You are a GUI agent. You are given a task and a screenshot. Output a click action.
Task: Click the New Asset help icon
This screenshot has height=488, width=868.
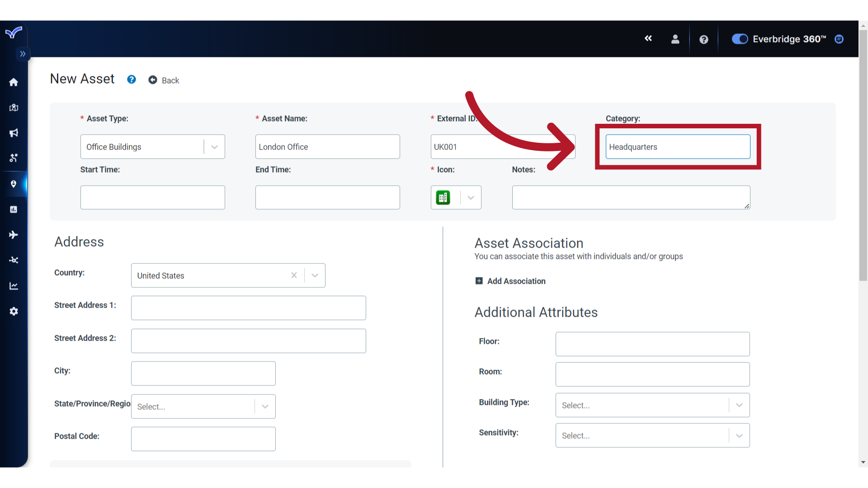tap(132, 79)
